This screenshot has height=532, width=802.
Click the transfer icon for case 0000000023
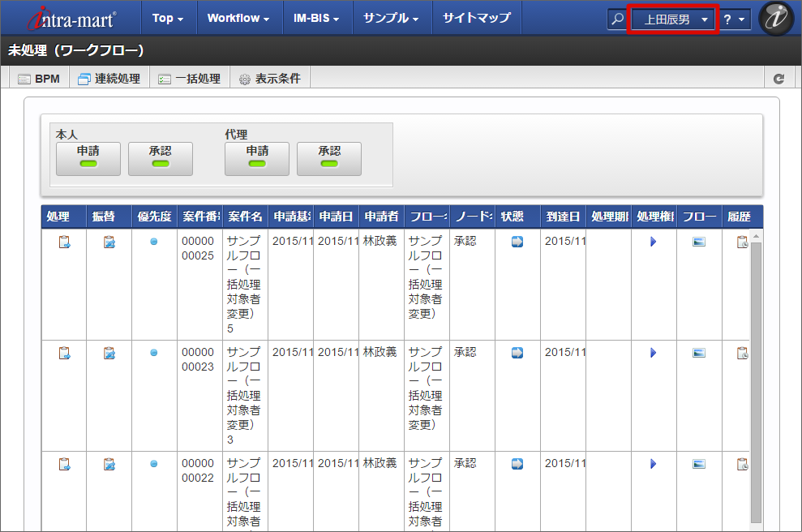pyautogui.click(x=109, y=353)
